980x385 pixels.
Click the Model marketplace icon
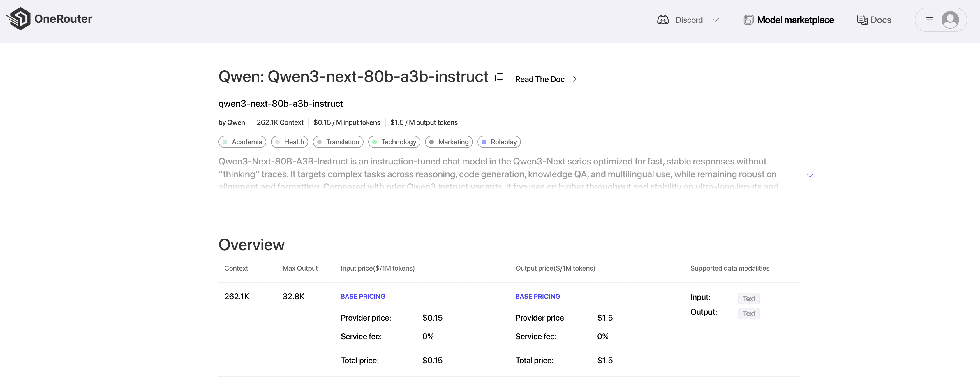748,20
